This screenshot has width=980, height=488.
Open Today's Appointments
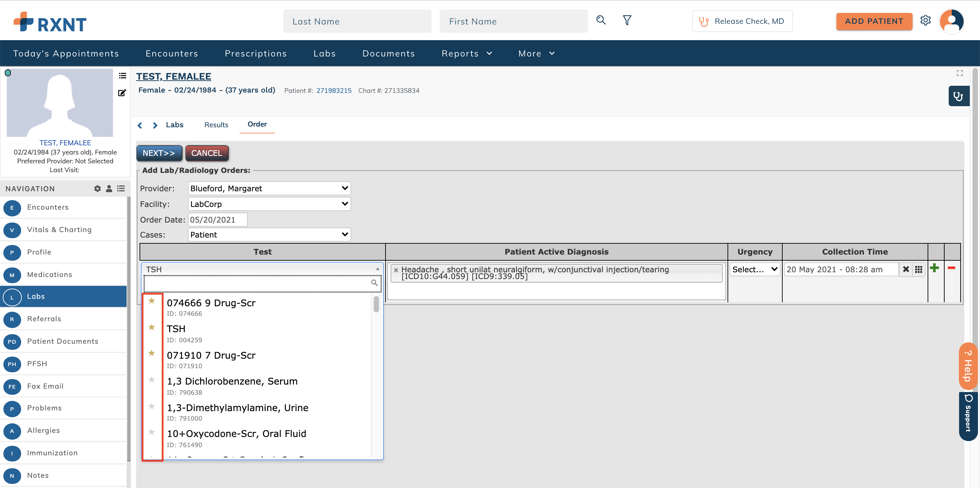click(66, 54)
